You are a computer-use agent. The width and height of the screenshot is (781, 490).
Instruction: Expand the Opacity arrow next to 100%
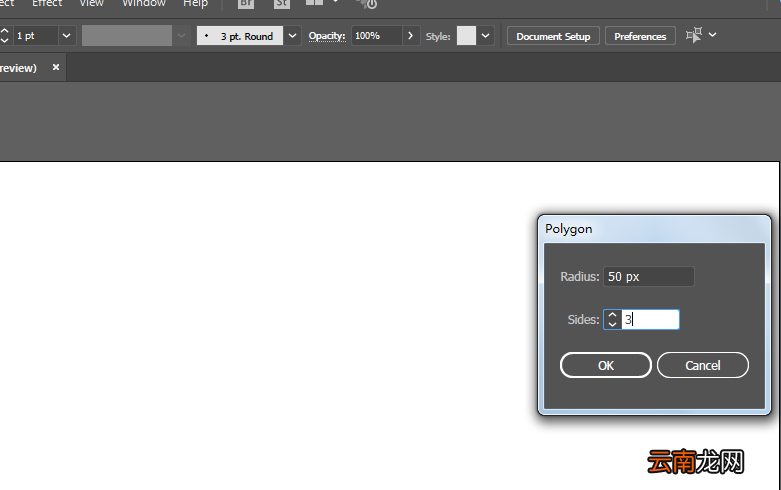coord(410,36)
